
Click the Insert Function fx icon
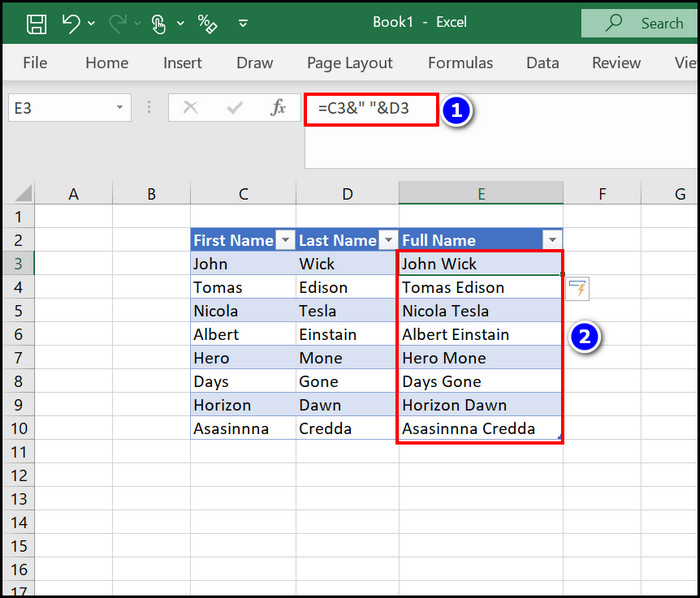pos(278,107)
